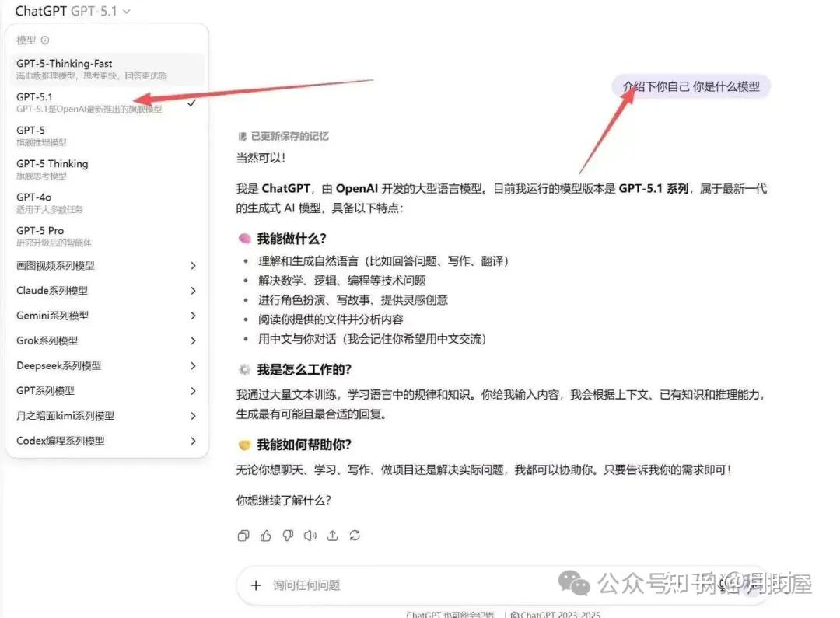Click the bullet 进行角色扮演、写故事、提供灵感创意
Viewport: 840px width, 618px height.
[x=353, y=300]
